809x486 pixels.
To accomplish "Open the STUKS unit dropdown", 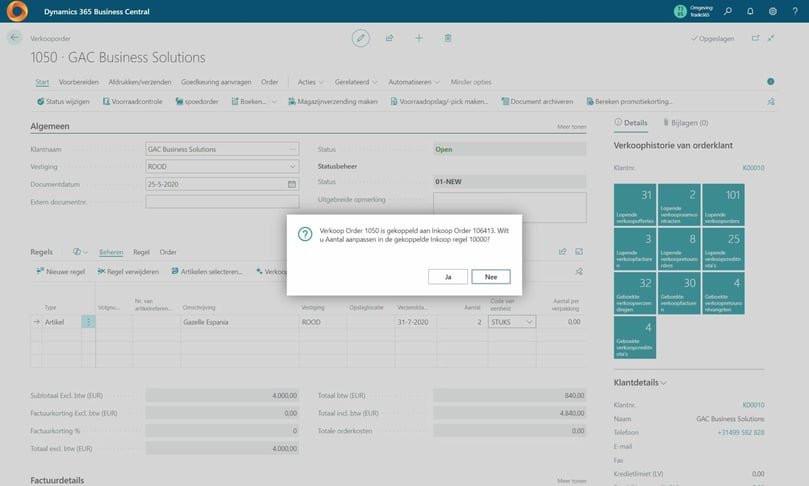I will point(529,322).
